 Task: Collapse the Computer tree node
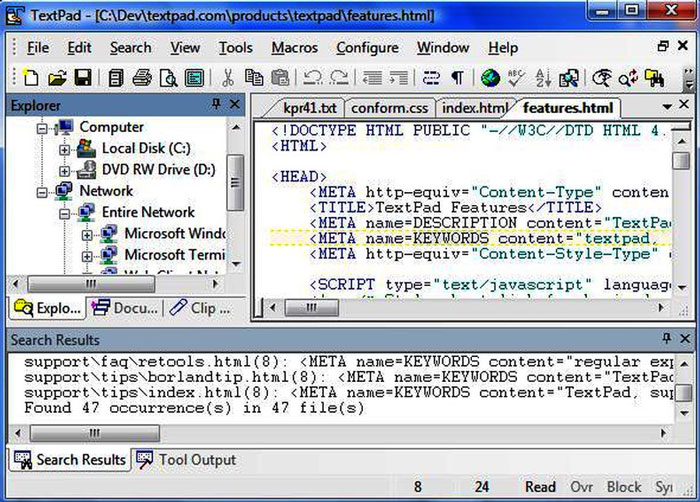click(42, 129)
